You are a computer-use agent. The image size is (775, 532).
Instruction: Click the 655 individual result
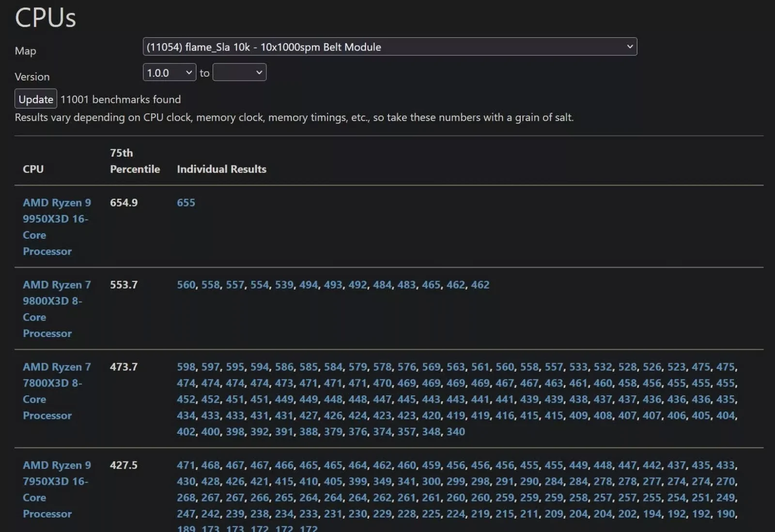[x=186, y=203]
